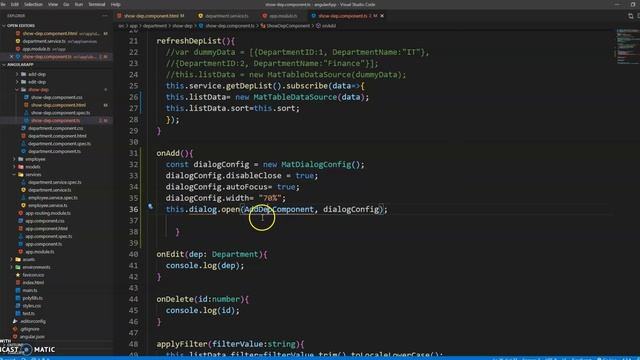Viewport: 640px width, 360px height.
Task: Open the Edit menu
Action: point(15,4)
